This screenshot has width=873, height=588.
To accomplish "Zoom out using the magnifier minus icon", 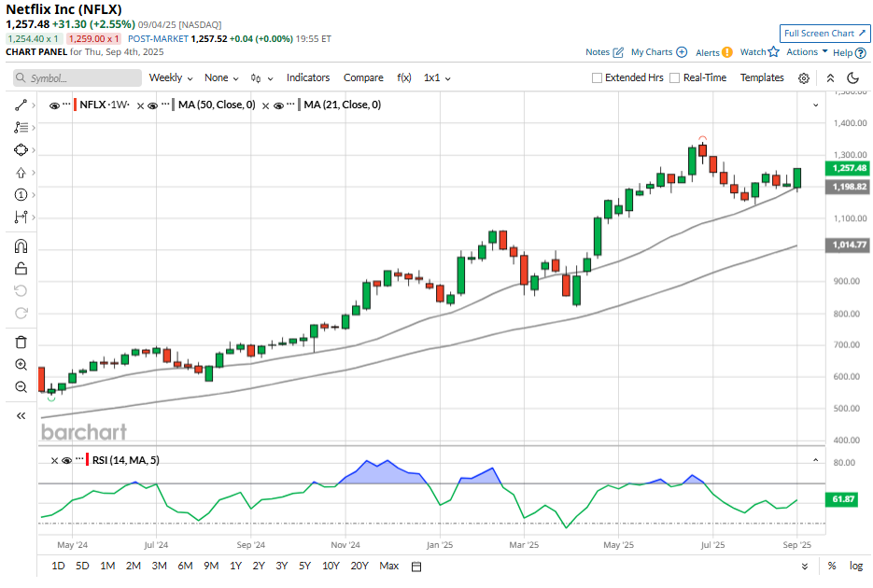I will click(x=21, y=387).
